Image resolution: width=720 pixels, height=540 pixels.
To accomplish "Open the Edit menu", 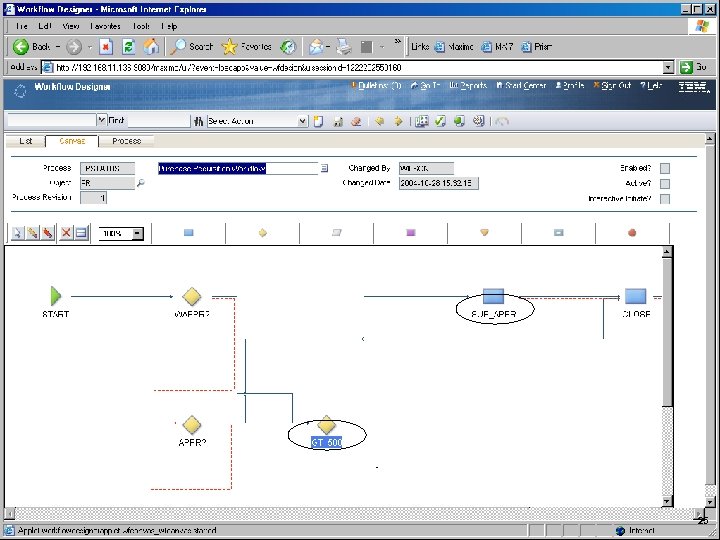I will pyautogui.click(x=45, y=26).
